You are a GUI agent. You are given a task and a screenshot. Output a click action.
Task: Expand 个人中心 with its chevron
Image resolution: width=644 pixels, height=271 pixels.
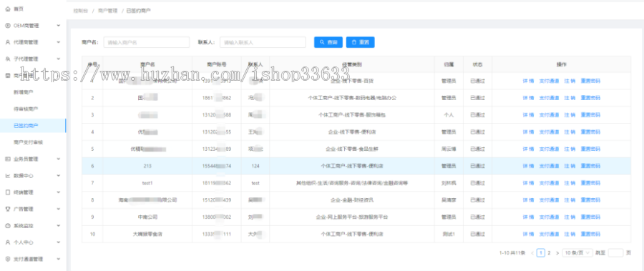point(59,242)
